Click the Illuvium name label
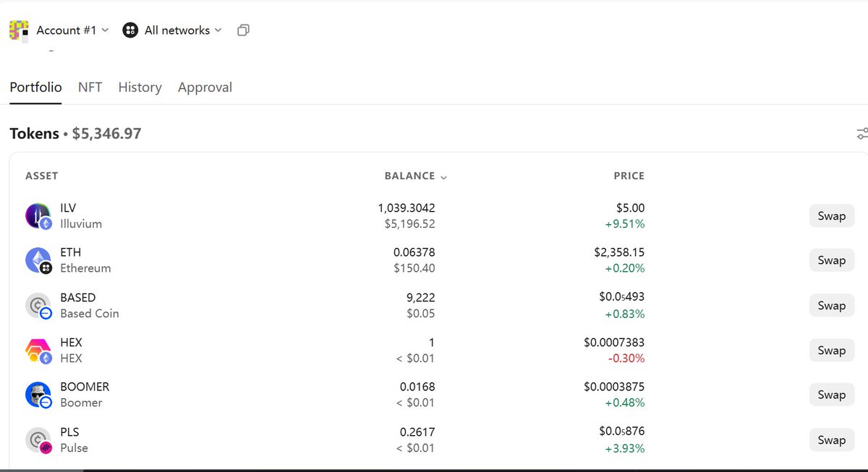This screenshot has height=472, width=868. (x=81, y=224)
